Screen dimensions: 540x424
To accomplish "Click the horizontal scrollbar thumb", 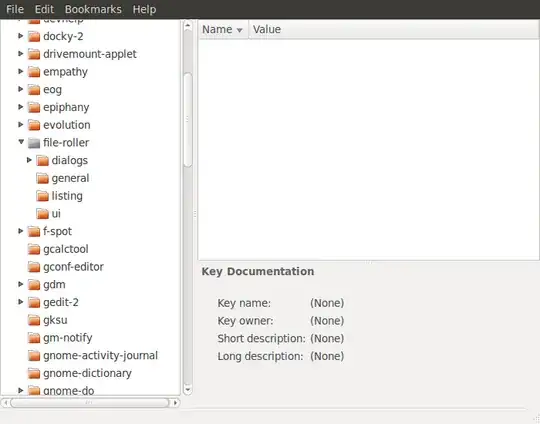I will tap(90, 402).
